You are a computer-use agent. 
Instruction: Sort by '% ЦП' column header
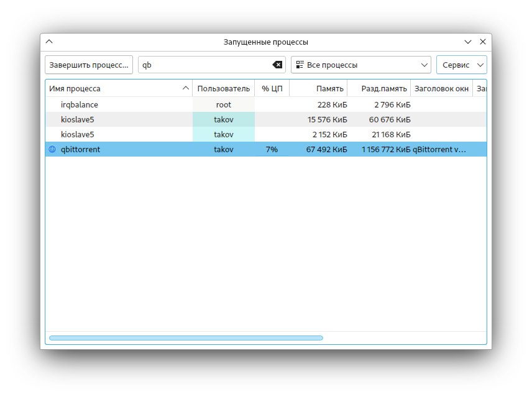[x=272, y=88]
